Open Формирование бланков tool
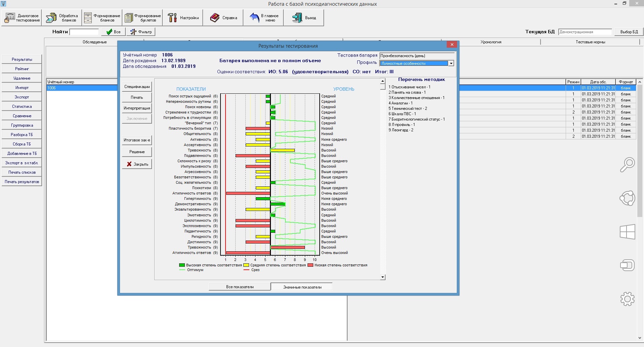Viewport: 644px width, 347px height. (x=102, y=18)
